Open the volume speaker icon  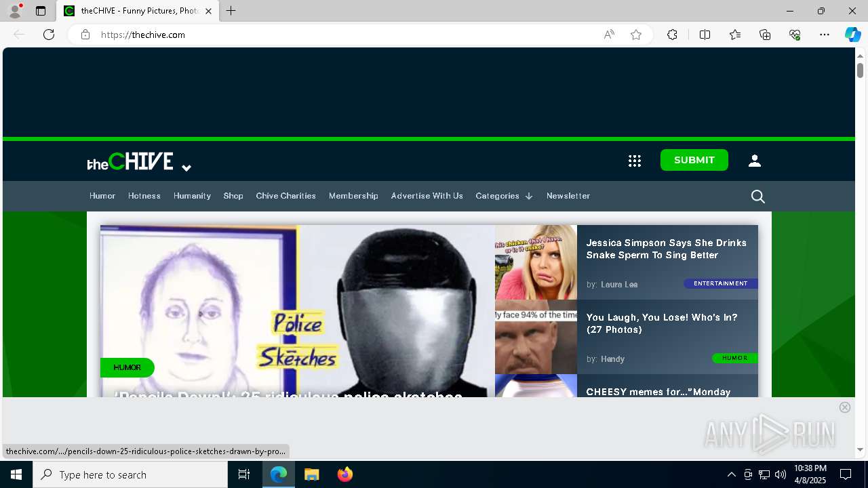781,474
